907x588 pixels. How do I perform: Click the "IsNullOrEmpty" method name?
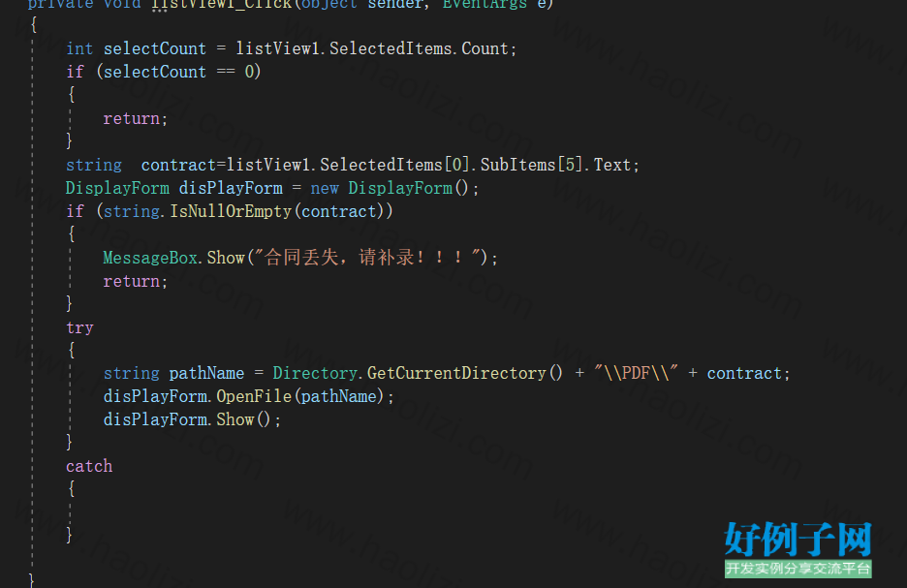[x=231, y=211]
